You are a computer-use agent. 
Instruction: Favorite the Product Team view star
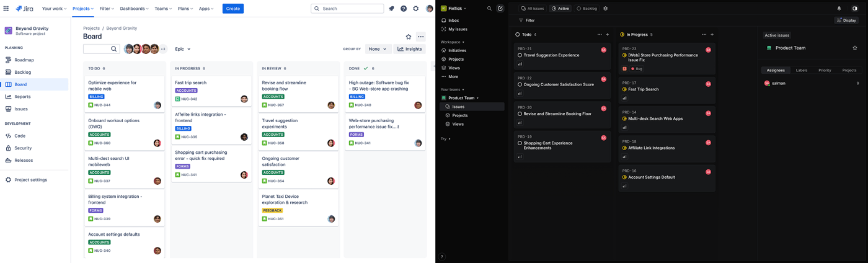[x=855, y=48]
